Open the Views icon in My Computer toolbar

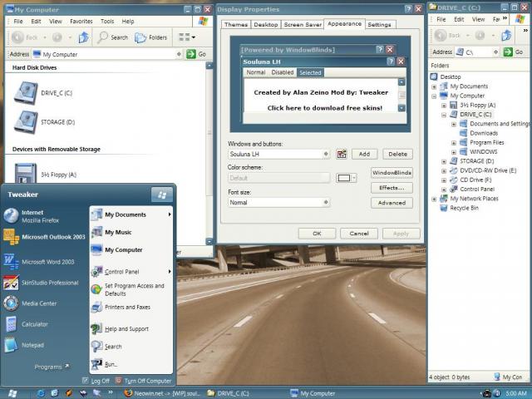coord(186,37)
